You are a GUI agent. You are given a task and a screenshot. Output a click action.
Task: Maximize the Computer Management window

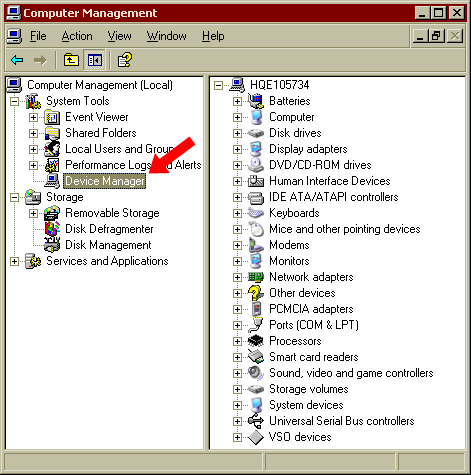pos(438,13)
